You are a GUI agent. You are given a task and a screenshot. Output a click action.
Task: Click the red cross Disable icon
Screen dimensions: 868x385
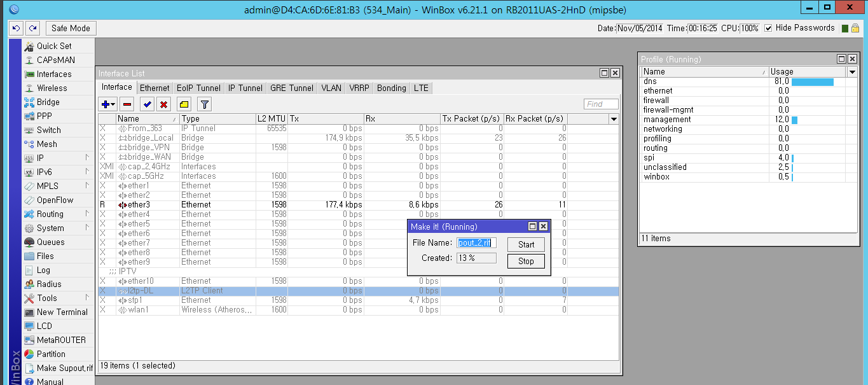(163, 104)
